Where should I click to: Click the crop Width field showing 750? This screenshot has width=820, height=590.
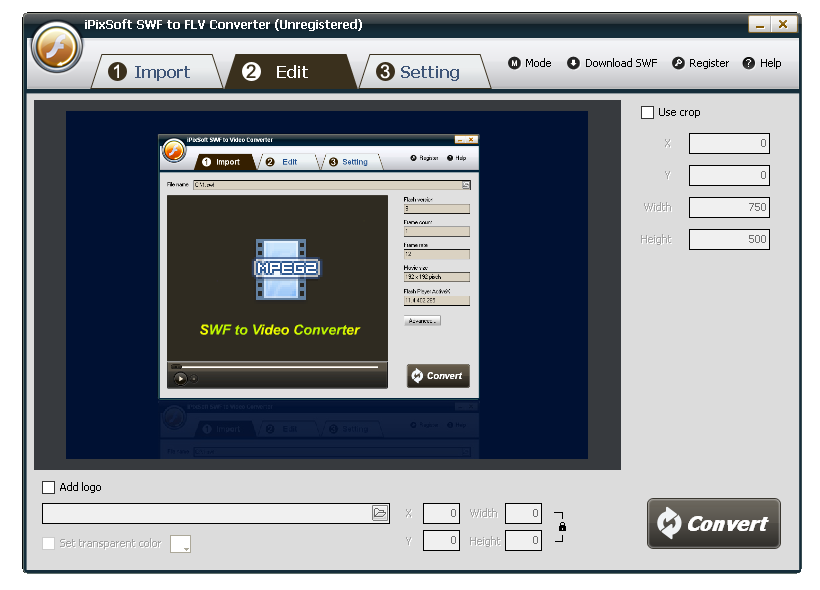pos(729,207)
